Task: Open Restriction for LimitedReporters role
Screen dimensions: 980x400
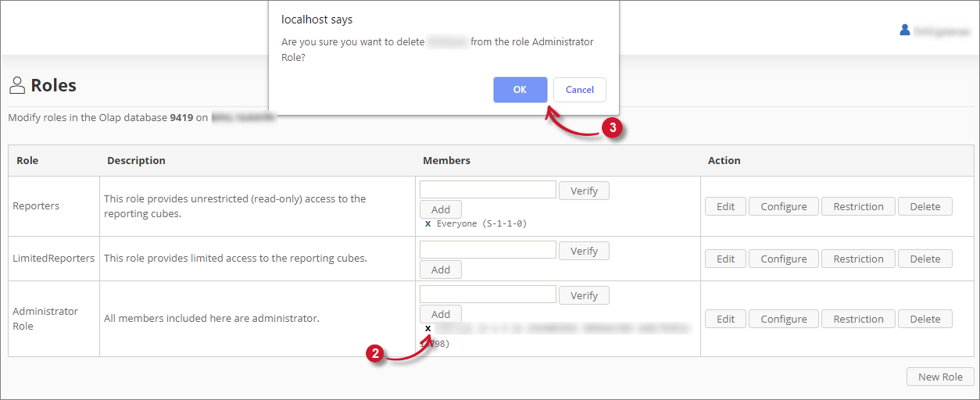Action: click(858, 259)
